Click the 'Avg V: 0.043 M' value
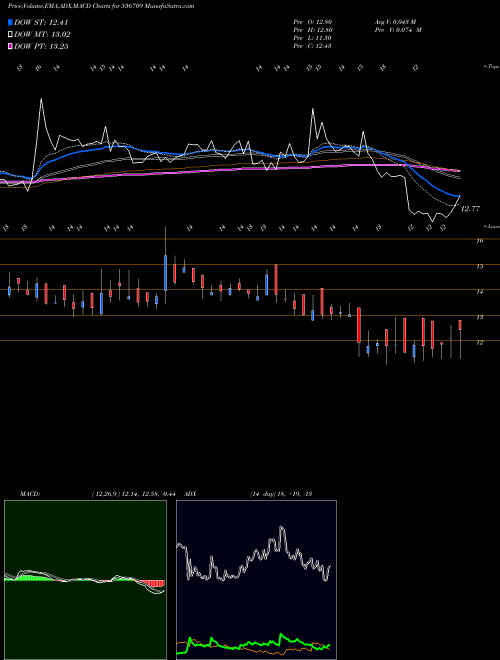The height and width of the screenshot is (660, 500). [x=395, y=21]
